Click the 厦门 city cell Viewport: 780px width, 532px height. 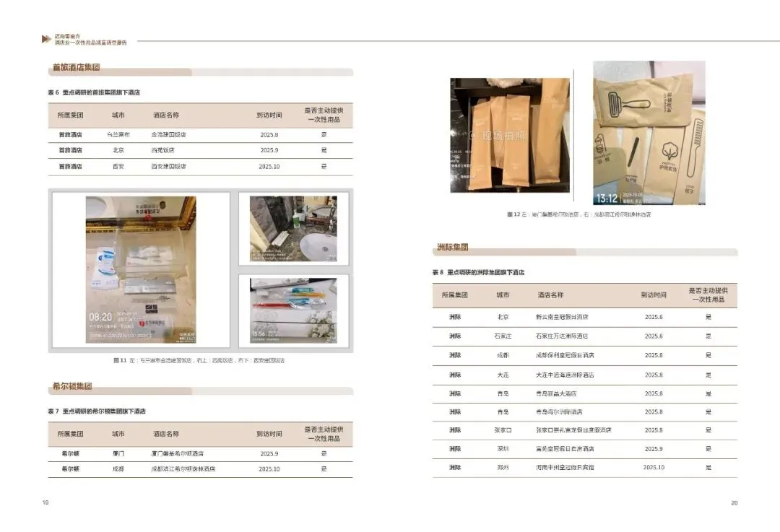(118, 454)
